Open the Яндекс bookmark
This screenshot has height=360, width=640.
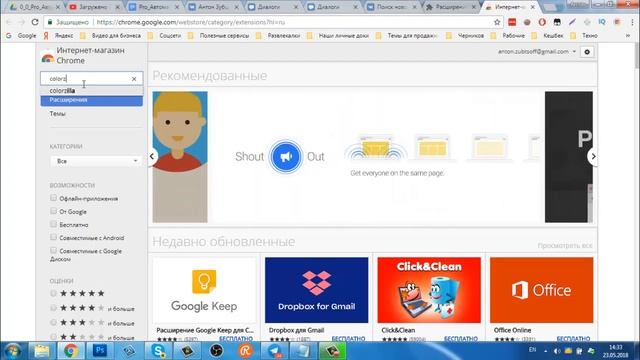(58, 36)
